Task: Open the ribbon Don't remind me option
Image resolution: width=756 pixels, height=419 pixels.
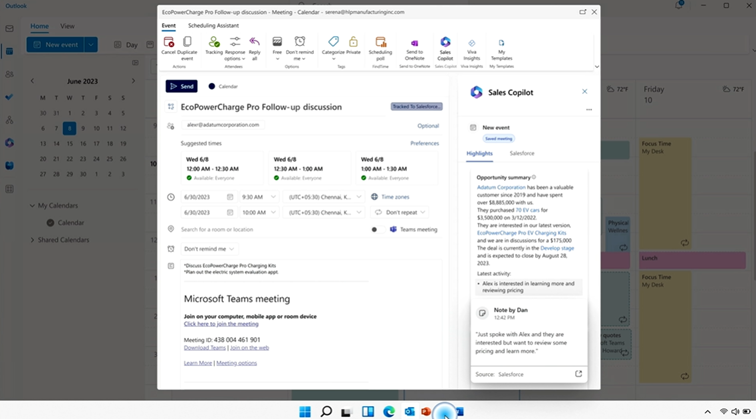Action: (300, 48)
